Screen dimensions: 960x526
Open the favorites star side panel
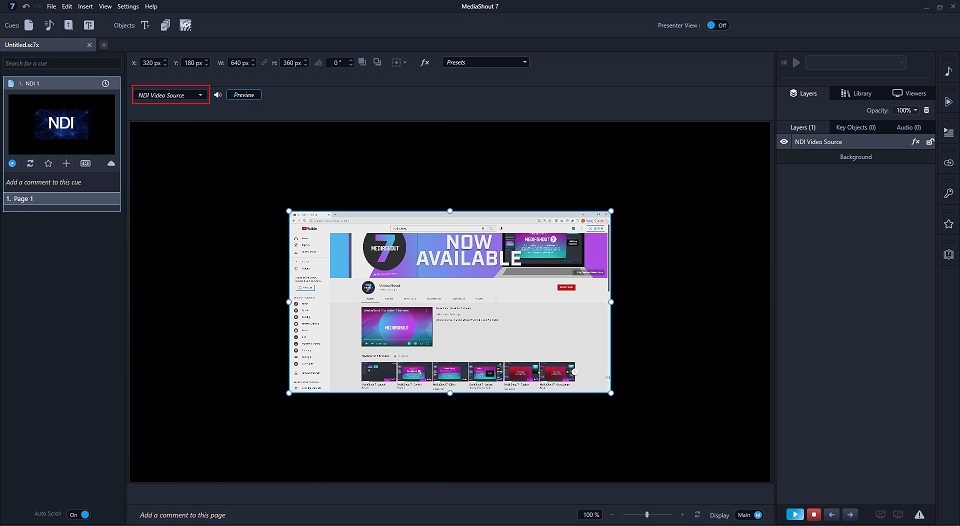coord(948,224)
